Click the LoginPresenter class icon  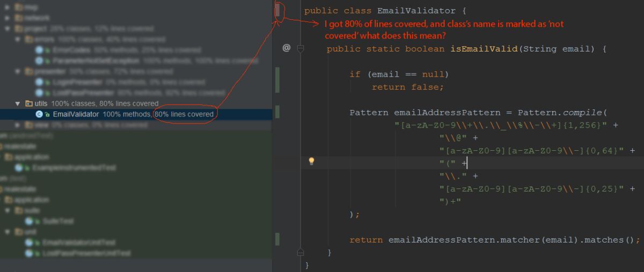coord(39,82)
